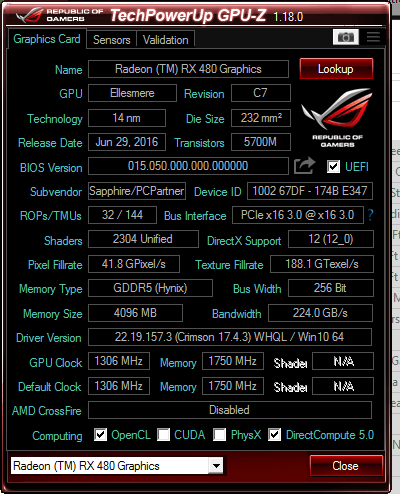
Task: Click the Bus Interface question mark
Action: tap(370, 215)
